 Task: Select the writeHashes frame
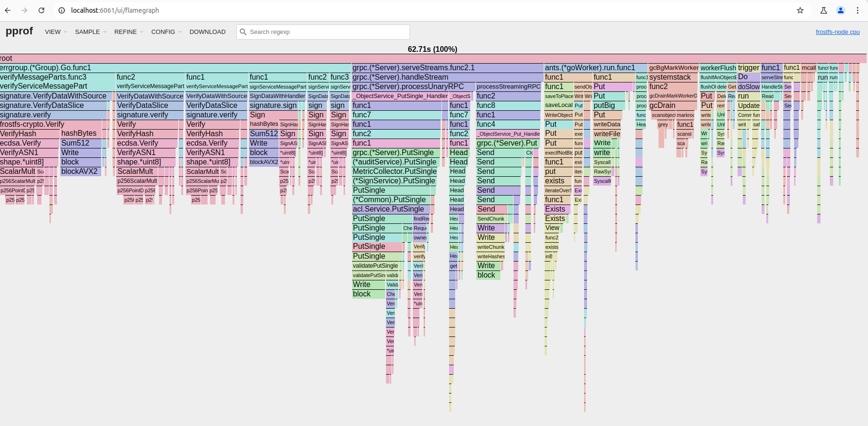[x=490, y=256]
